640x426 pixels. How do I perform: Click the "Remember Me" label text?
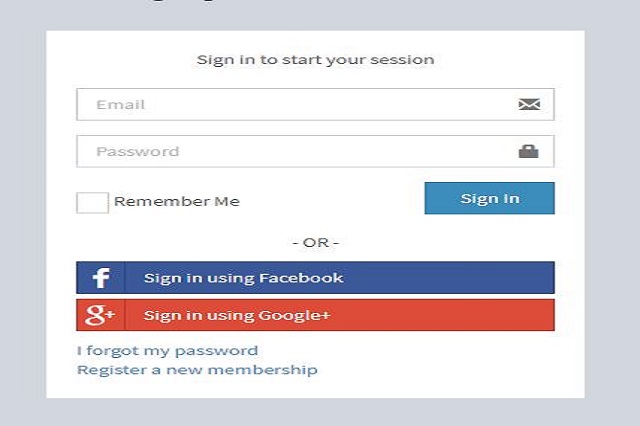tap(177, 202)
